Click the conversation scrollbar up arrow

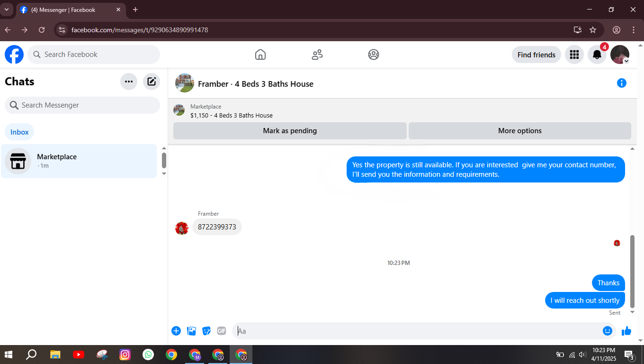pyautogui.click(x=632, y=149)
